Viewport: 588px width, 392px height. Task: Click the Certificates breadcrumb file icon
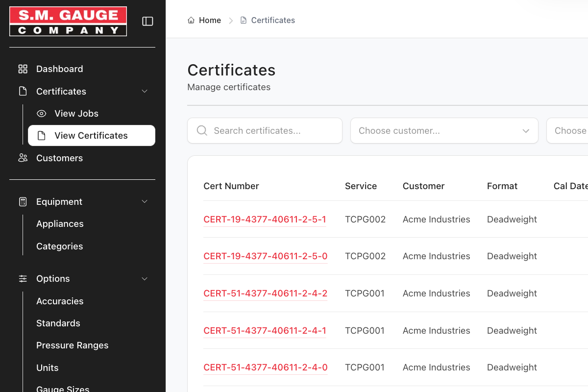244,20
